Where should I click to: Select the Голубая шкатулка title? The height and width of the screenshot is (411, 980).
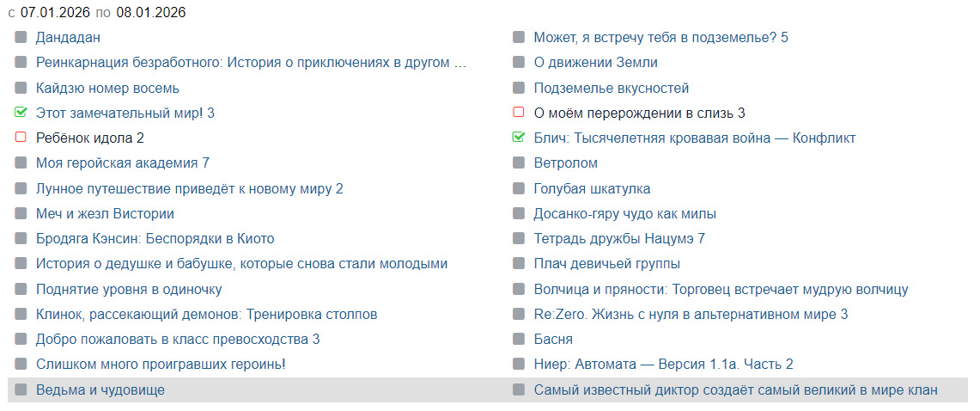592,188
